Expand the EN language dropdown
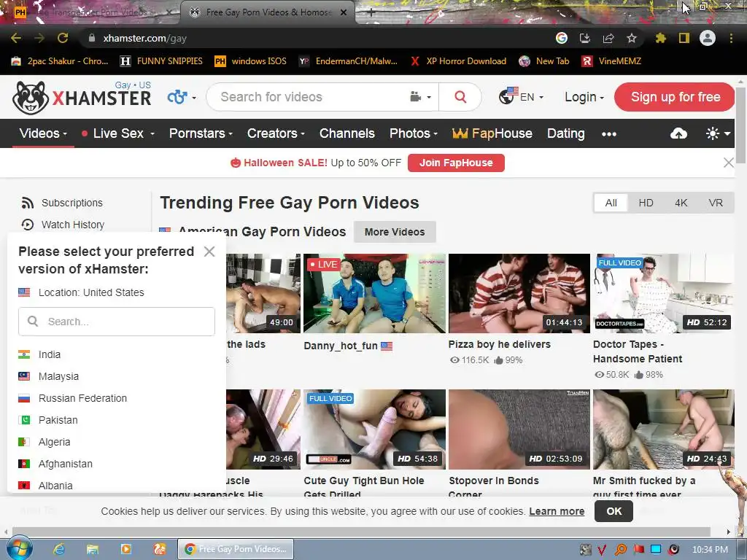This screenshot has width=747, height=560. pyautogui.click(x=521, y=97)
